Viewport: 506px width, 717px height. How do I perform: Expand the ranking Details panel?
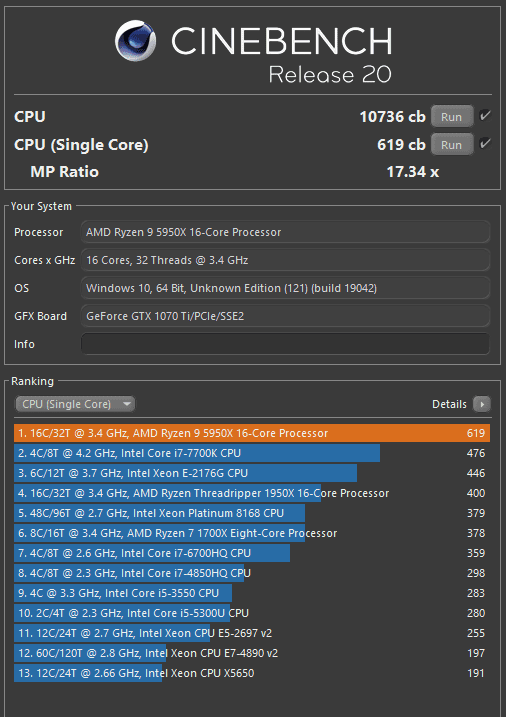461,404
